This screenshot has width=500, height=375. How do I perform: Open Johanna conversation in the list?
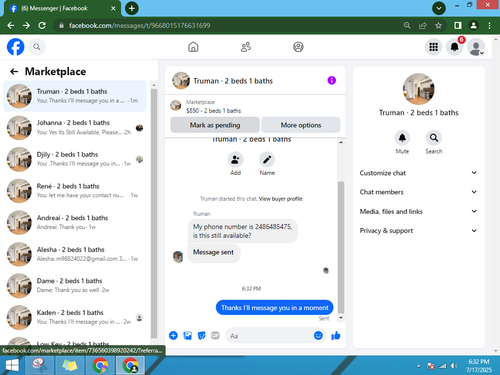75,128
